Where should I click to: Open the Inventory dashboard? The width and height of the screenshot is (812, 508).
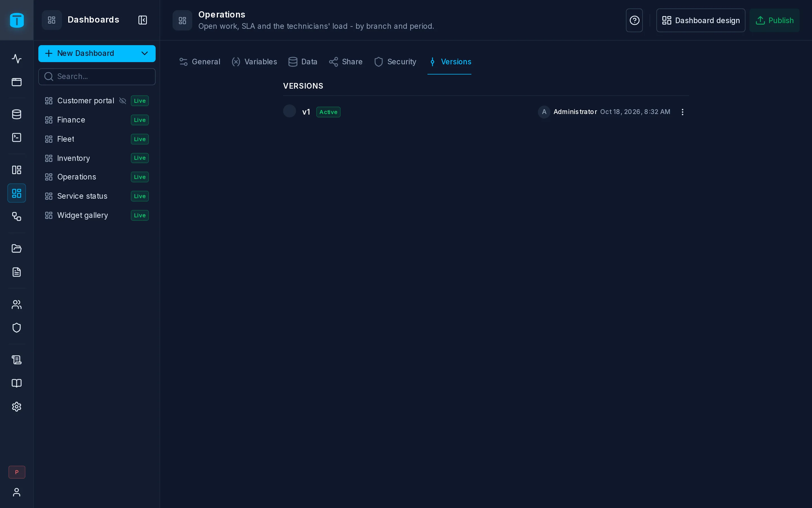97,158
